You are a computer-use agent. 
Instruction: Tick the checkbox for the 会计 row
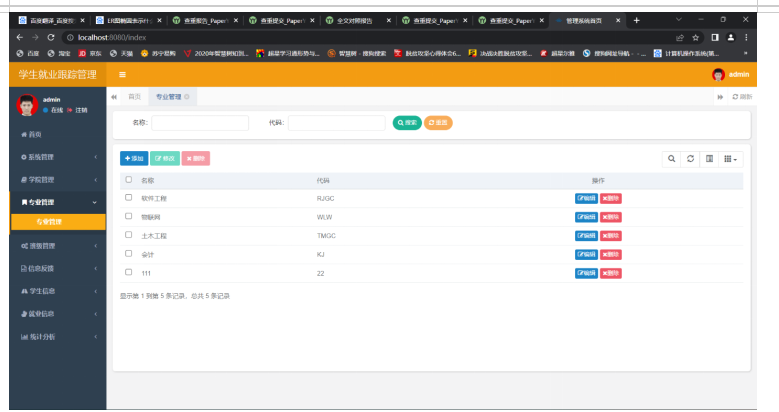[129, 253]
